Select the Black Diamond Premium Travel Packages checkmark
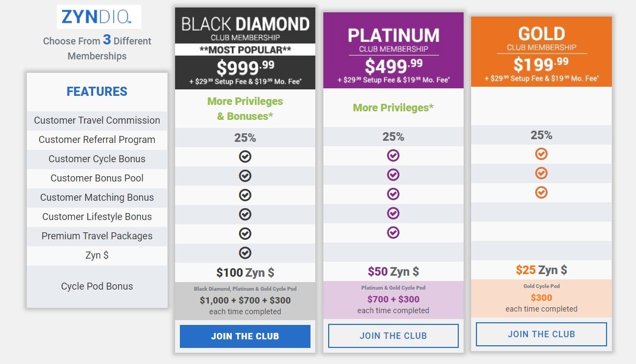The width and height of the screenshot is (636, 364). [245, 233]
